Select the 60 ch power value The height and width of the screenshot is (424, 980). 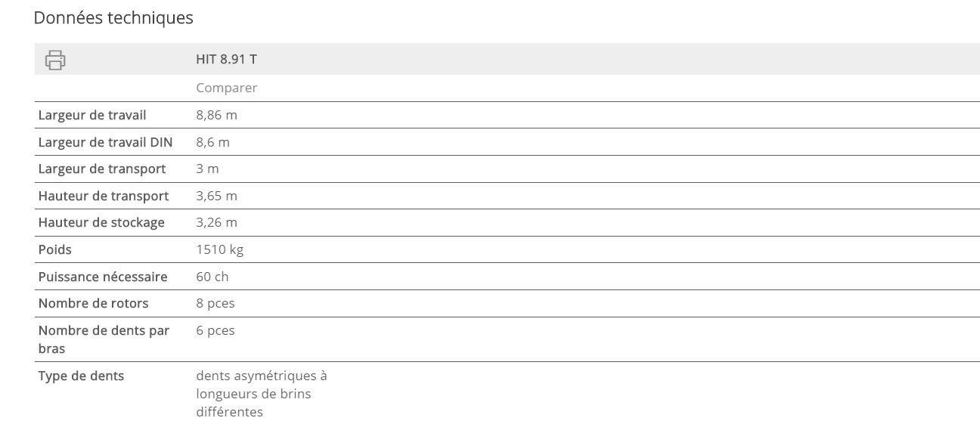pyautogui.click(x=212, y=277)
